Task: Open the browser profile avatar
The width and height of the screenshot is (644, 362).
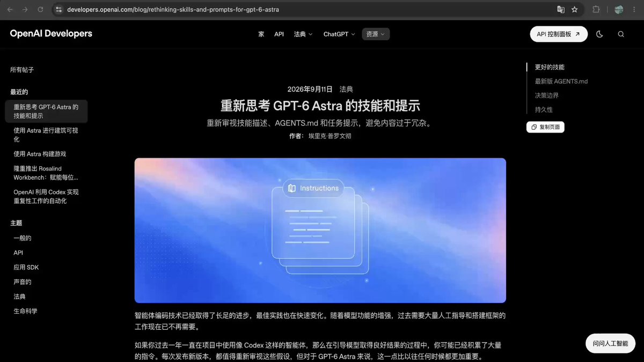Action: [x=619, y=10]
